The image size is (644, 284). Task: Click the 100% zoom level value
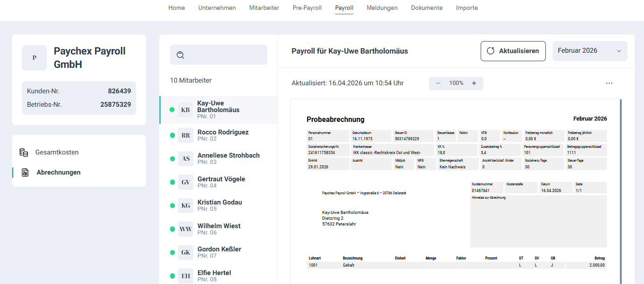pyautogui.click(x=456, y=83)
